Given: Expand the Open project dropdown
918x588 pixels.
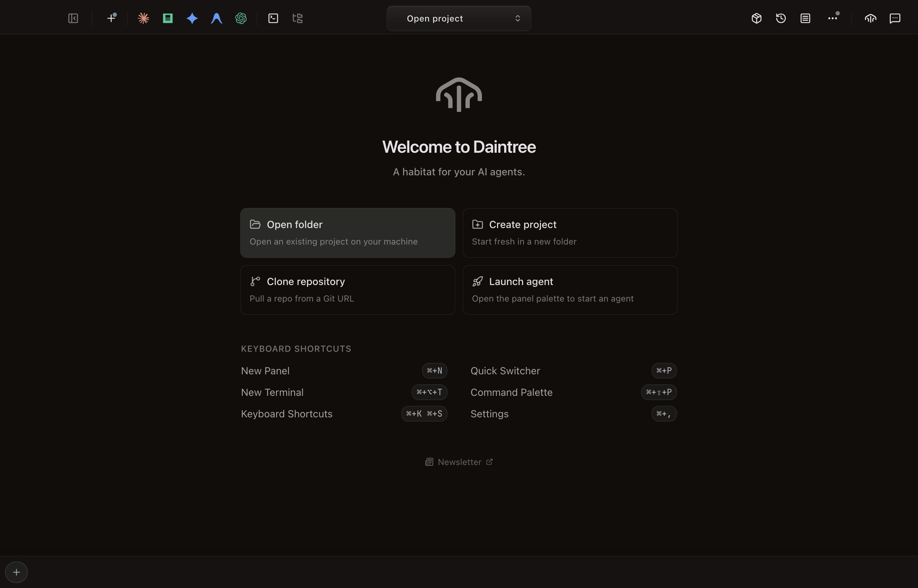Looking at the screenshot, I should pos(459,18).
